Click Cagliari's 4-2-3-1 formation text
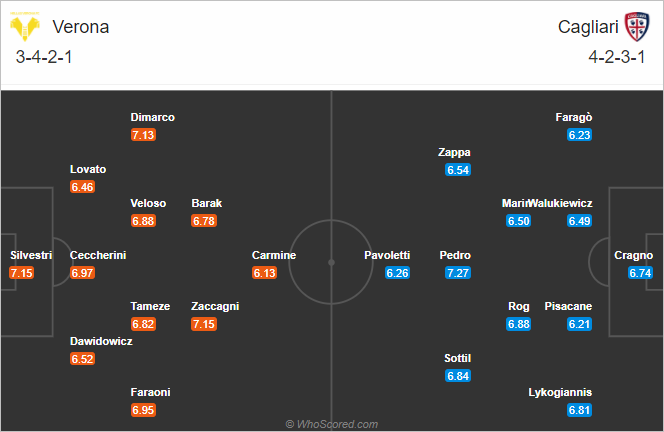Viewport: 664px width, 432px height. point(619,57)
